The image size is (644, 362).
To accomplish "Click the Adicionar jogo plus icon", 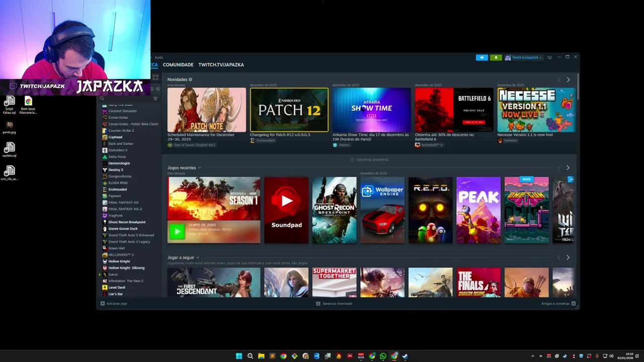I will 103,304.
